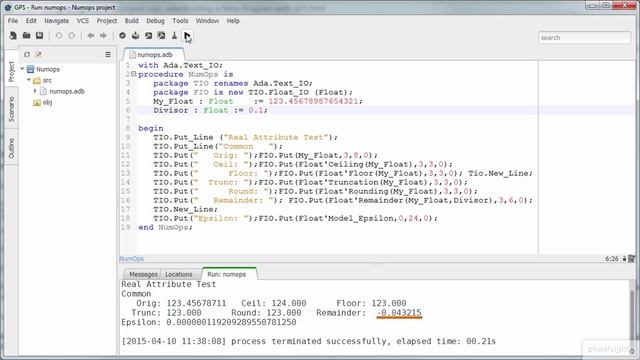Select the numops.adb editor tab
The height and width of the screenshot is (360, 640).
click(x=155, y=55)
